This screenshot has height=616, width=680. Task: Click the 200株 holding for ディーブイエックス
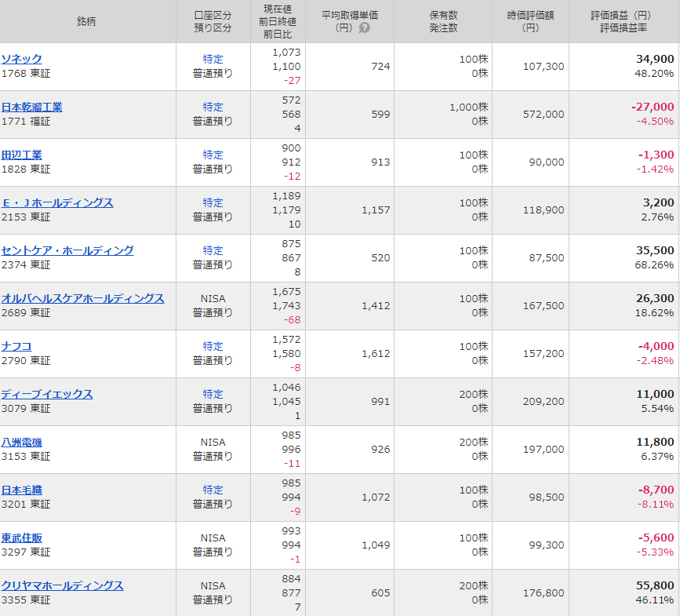474,395
